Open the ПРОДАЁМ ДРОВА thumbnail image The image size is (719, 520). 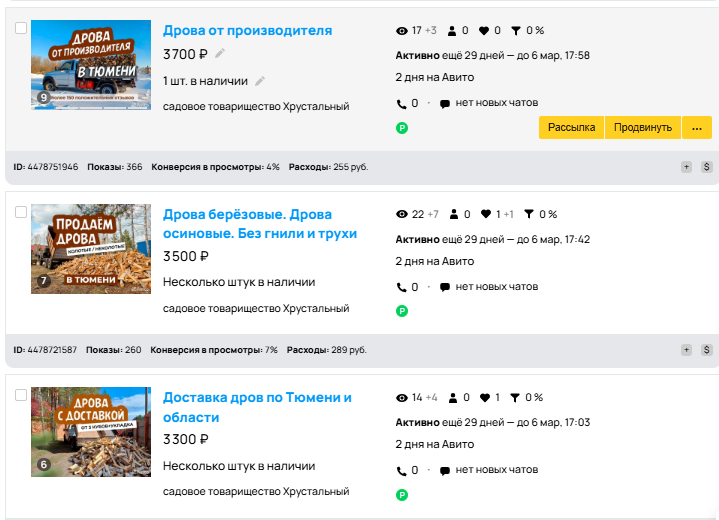(91, 249)
